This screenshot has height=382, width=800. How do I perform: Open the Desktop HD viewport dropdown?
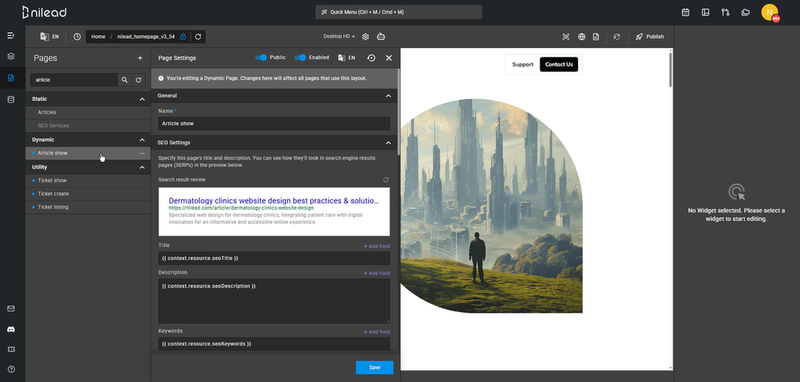click(339, 37)
